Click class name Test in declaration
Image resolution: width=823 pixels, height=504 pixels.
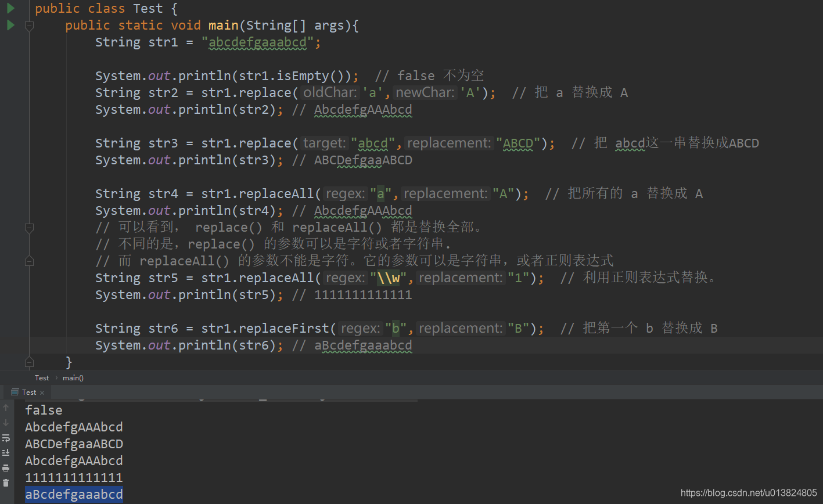(148, 9)
